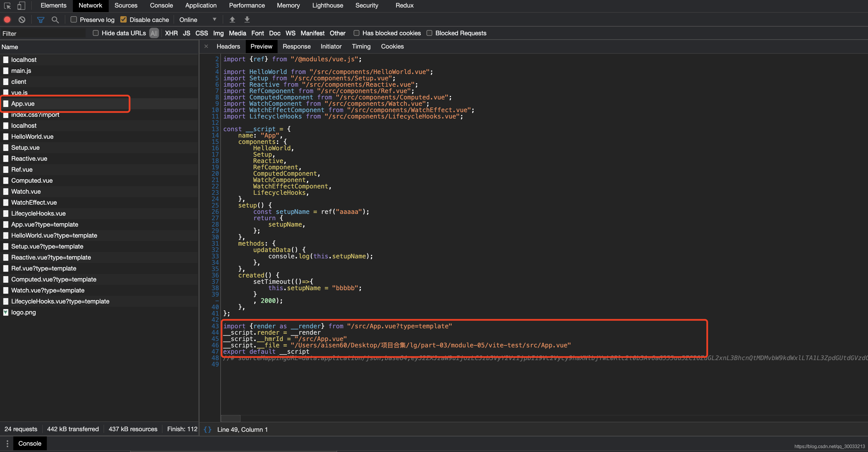Click the import HAR upload arrow icon

click(x=232, y=20)
